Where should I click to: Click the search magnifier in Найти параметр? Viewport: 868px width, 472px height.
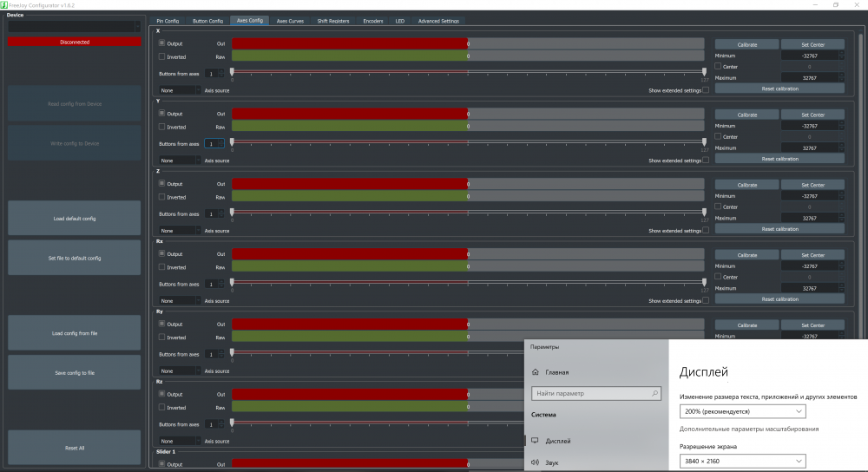click(654, 393)
